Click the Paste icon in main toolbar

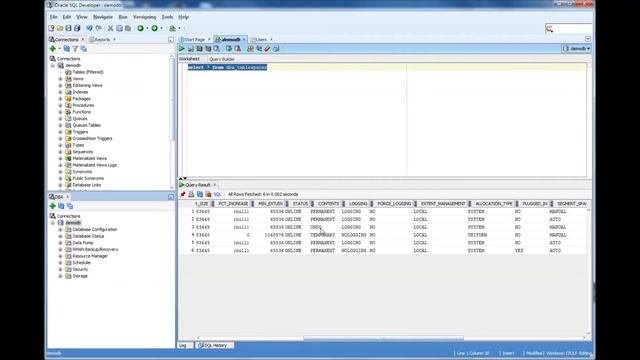[x=128, y=28]
